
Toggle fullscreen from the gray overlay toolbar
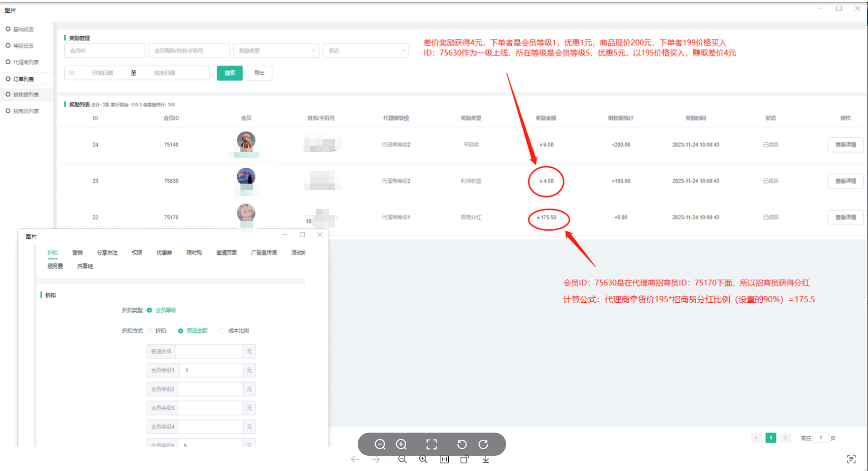(x=431, y=444)
